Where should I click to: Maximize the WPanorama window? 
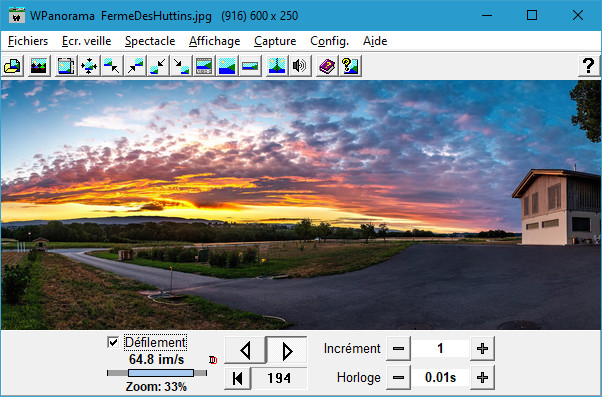tap(532, 15)
